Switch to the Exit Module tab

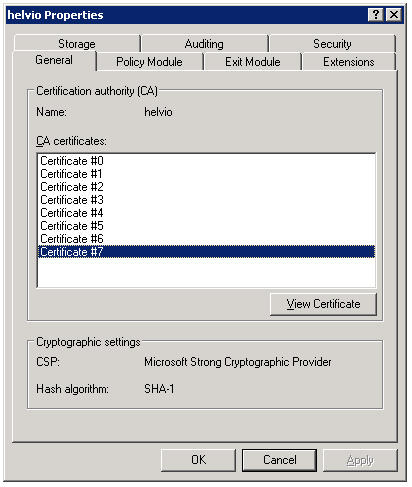click(x=253, y=62)
